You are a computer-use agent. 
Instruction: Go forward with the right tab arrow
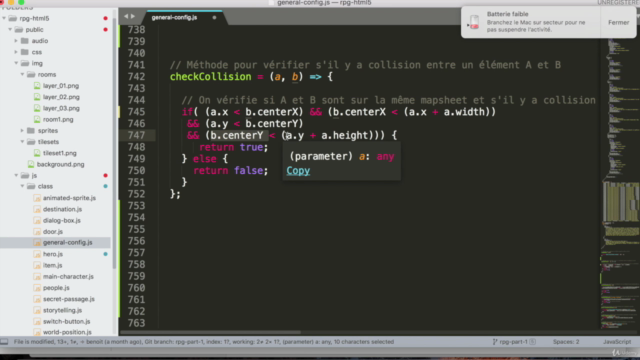pyautogui.click(x=133, y=16)
